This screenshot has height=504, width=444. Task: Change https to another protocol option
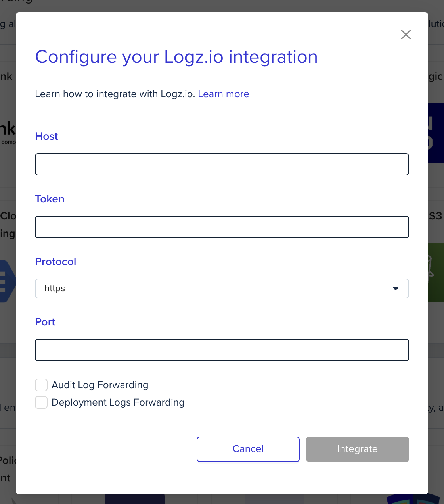coord(222,289)
